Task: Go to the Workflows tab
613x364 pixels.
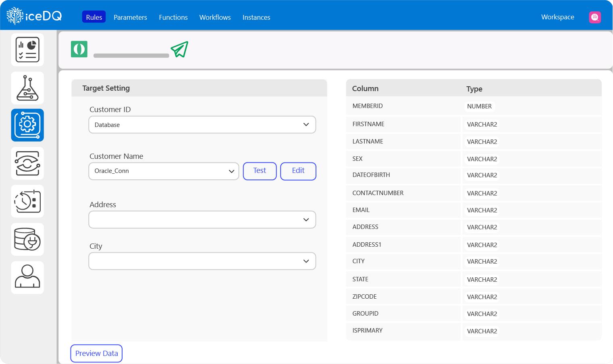Action: click(215, 17)
